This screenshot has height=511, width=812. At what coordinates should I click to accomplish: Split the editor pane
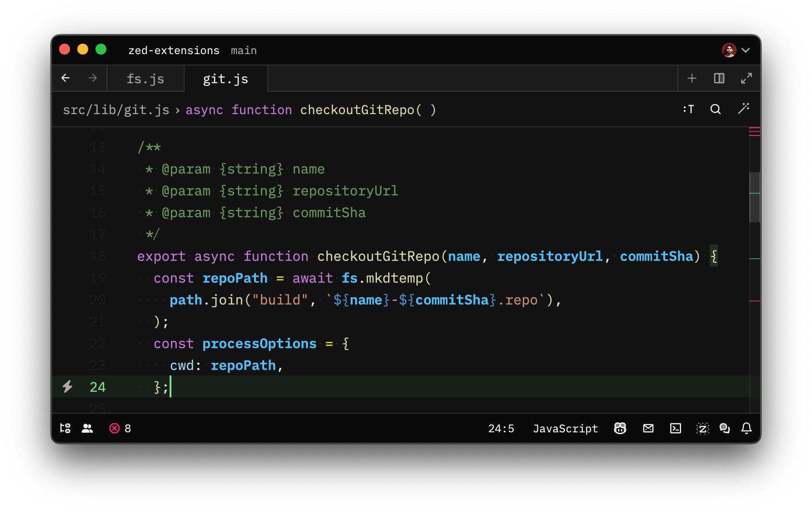click(x=719, y=78)
